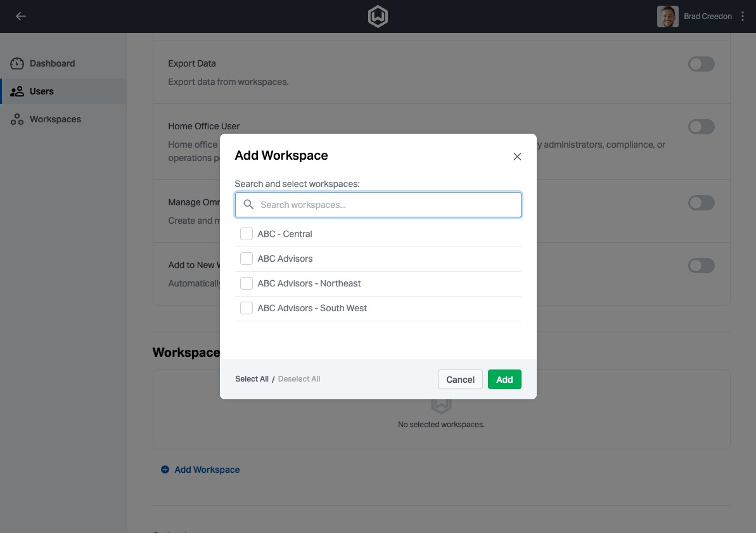Click the Workspaces nodes icon in sidebar
Image resolution: width=756 pixels, height=533 pixels.
[16, 119]
